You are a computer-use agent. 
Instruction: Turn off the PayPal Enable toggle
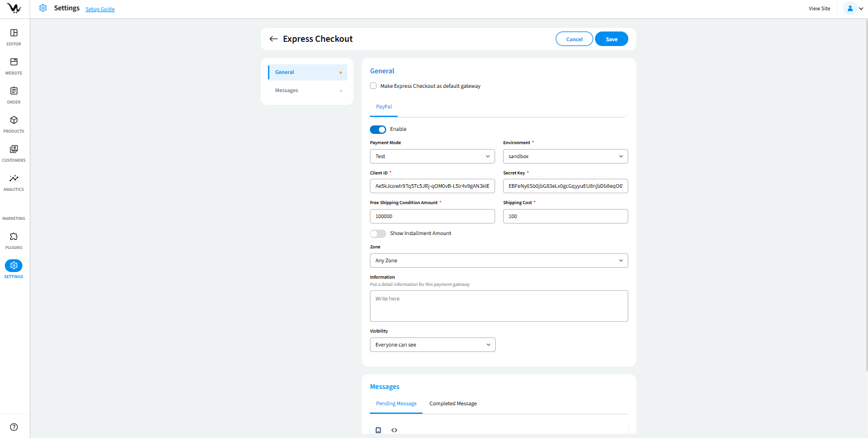click(378, 129)
